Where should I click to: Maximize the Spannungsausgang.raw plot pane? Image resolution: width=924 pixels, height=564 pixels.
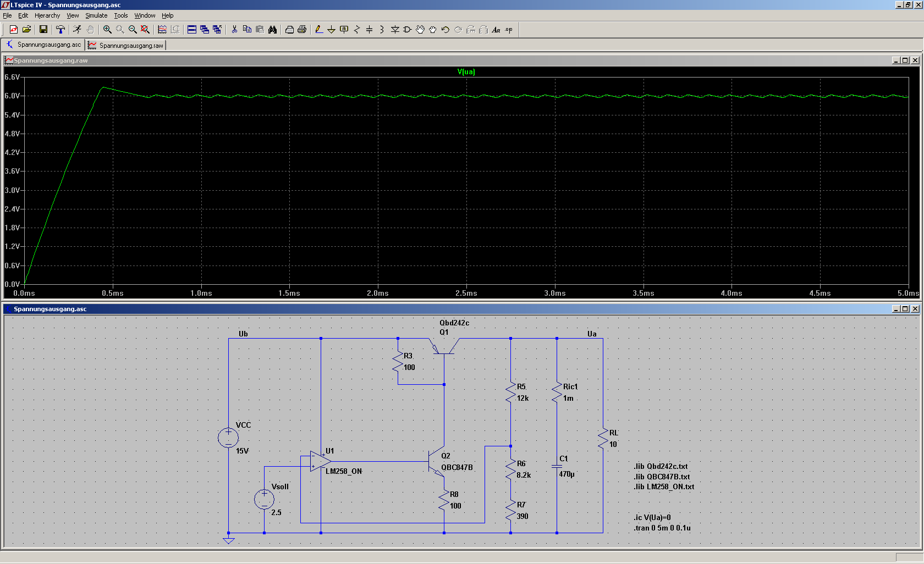(x=905, y=60)
